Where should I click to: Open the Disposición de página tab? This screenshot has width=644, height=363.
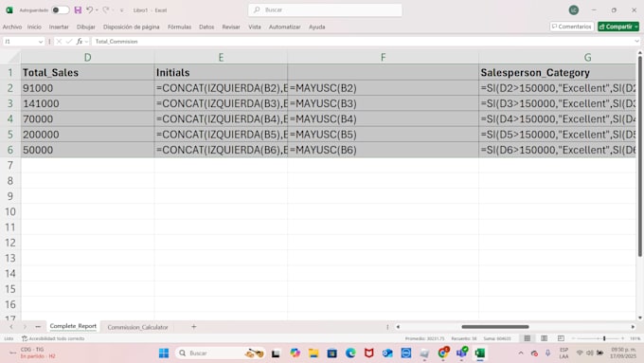[131, 27]
